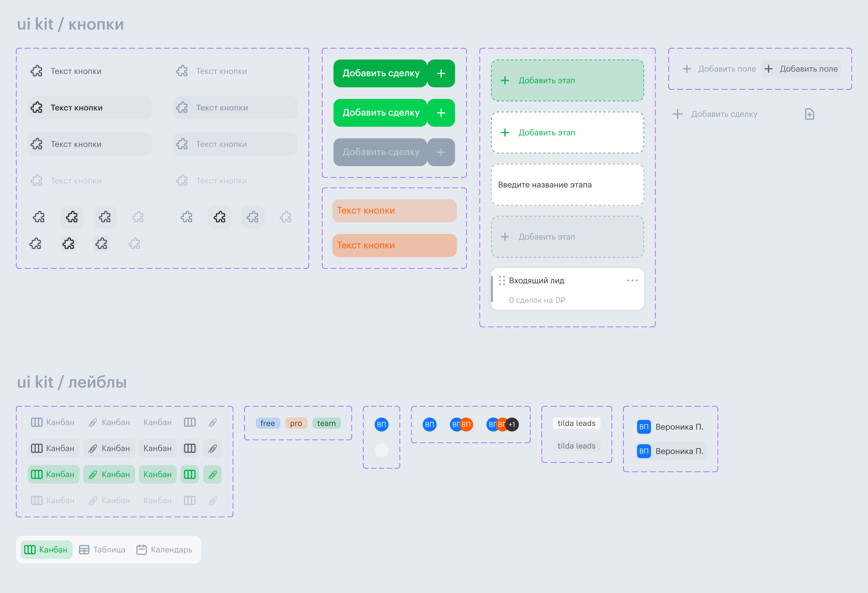
Task: Open the Календарь view tab
Action: (164, 550)
